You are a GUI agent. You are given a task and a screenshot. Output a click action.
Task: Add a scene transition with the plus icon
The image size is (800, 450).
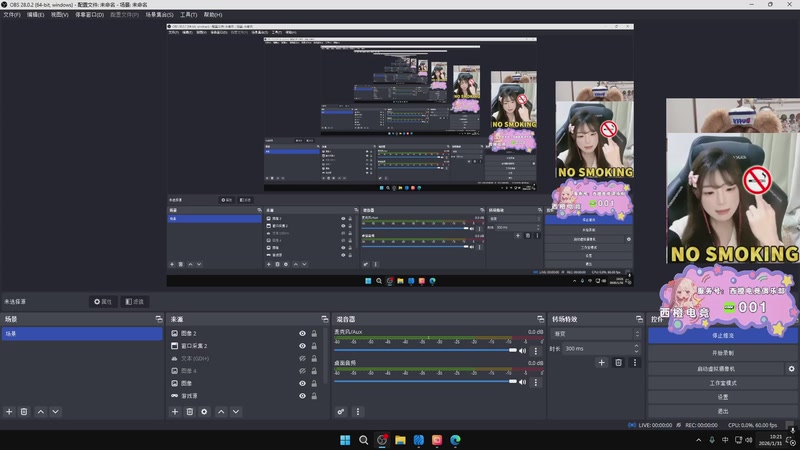[602, 362]
